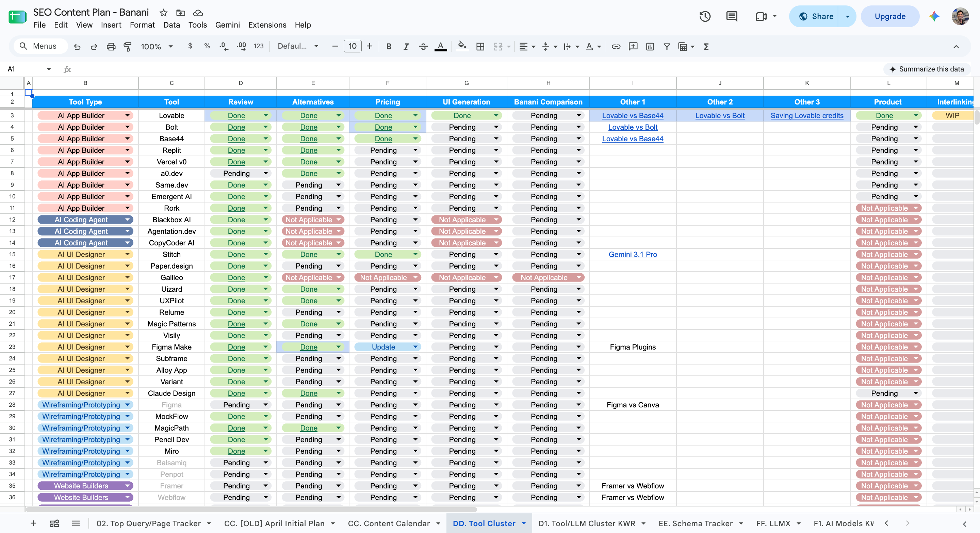Select the Paint format tool
The image size is (980, 533).
coord(128,46)
